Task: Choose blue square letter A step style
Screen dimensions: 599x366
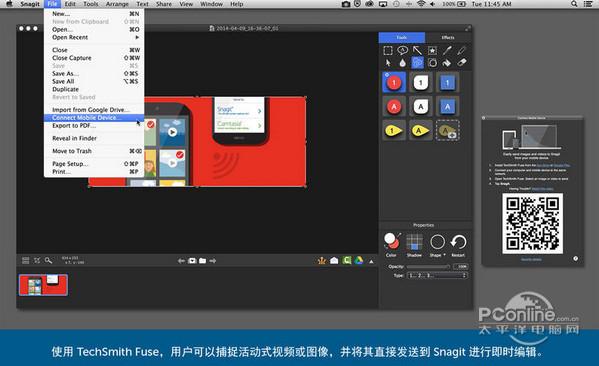Action: [447, 107]
